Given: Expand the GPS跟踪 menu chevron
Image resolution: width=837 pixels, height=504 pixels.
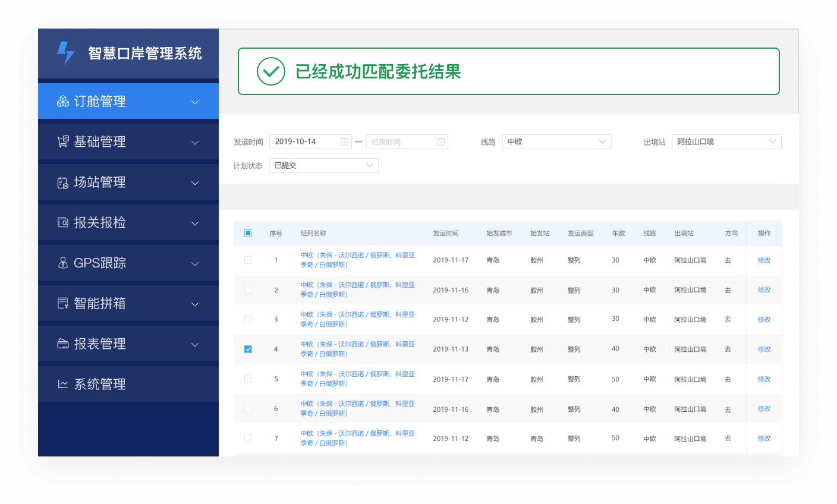Looking at the screenshot, I should point(195,264).
